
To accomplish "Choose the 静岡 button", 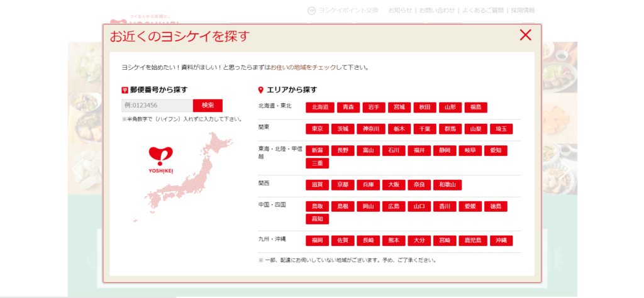I will point(445,151).
